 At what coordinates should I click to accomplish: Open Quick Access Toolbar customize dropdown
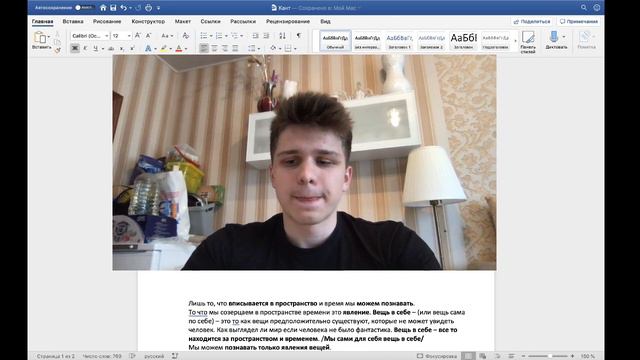pos(158,8)
